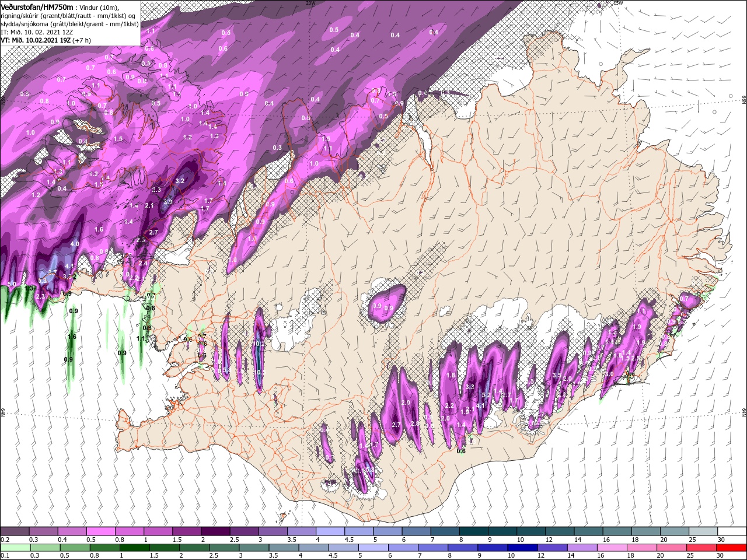
Task: Click the 'rigning/skúrir' legend description line
Action: tap(68, 16)
